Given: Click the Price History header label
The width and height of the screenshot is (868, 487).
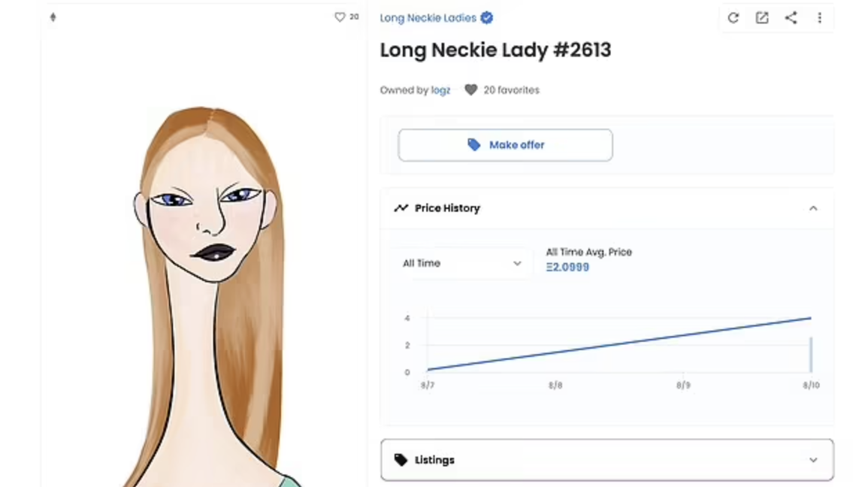Looking at the screenshot, I should point(447,208).
